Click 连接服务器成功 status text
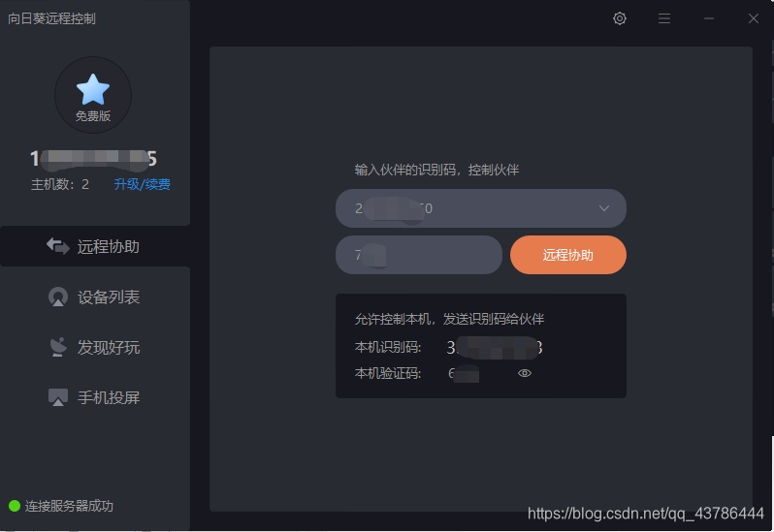The height and width of the screenshot is (532, 774). tap(69, 506)
